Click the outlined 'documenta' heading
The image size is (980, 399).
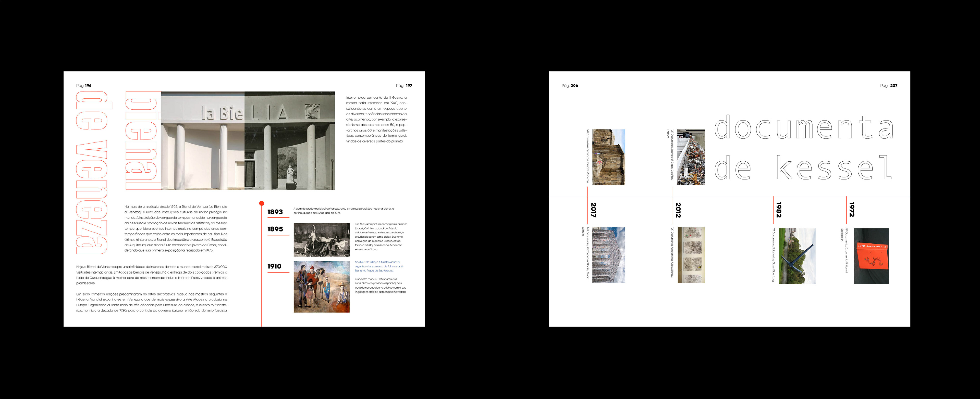point(803,127)
